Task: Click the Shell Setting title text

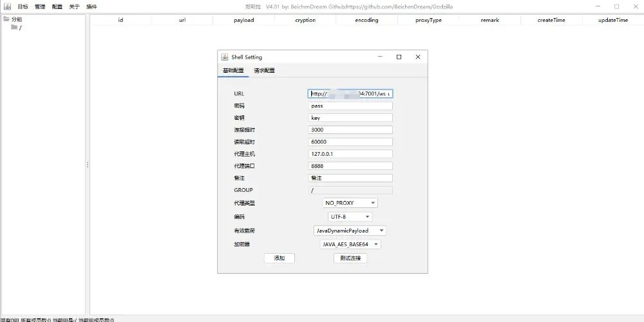Action: (247, 57)
